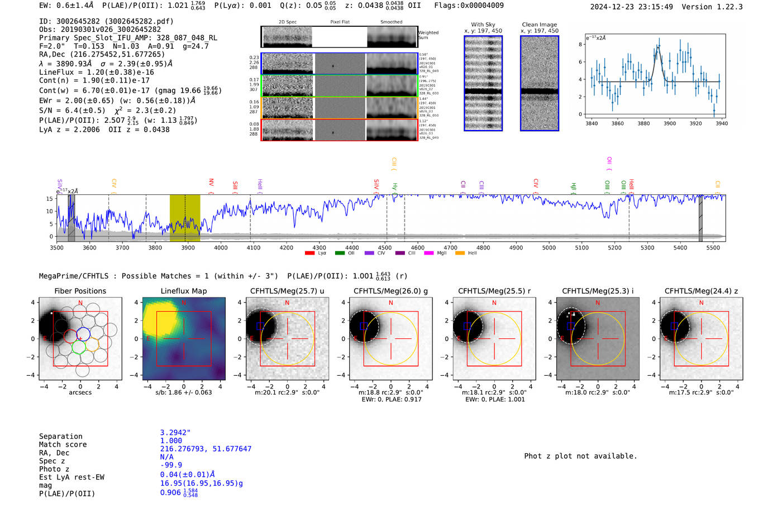Click the 'Phot z plot not available.' message
Viewport: 782px width, 532px height.
pos(580,456)
